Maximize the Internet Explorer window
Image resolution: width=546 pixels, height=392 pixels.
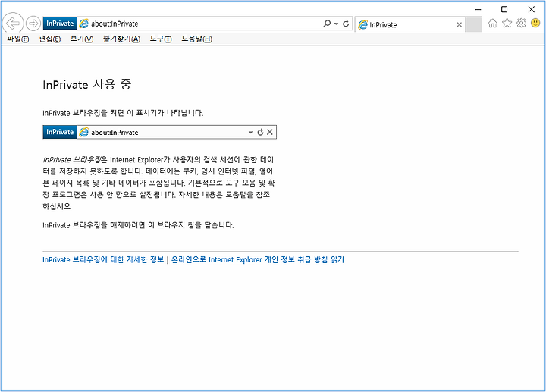point(504,9)
